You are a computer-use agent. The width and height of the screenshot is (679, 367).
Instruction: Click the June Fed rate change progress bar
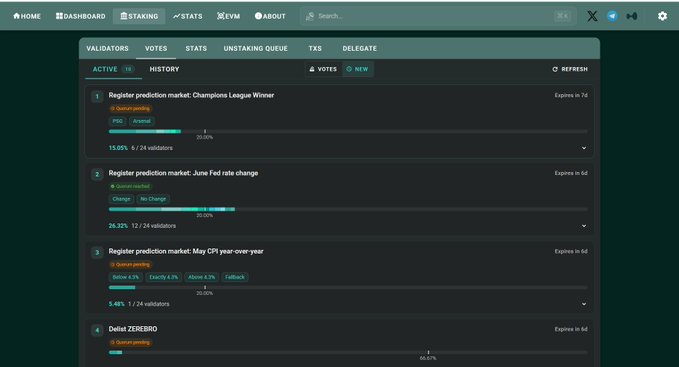(x=348, y=209)
